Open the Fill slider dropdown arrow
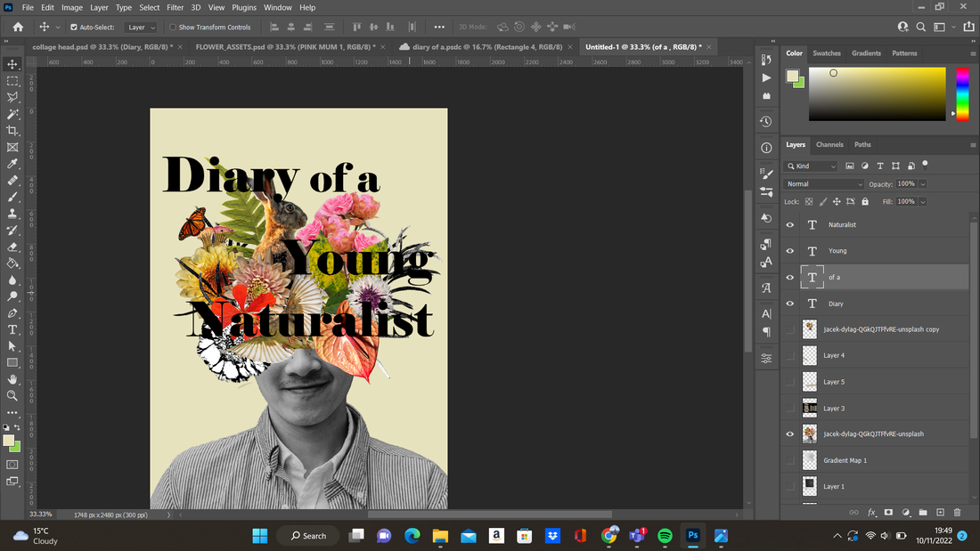980x551 pixels. [x=922, y=202]
